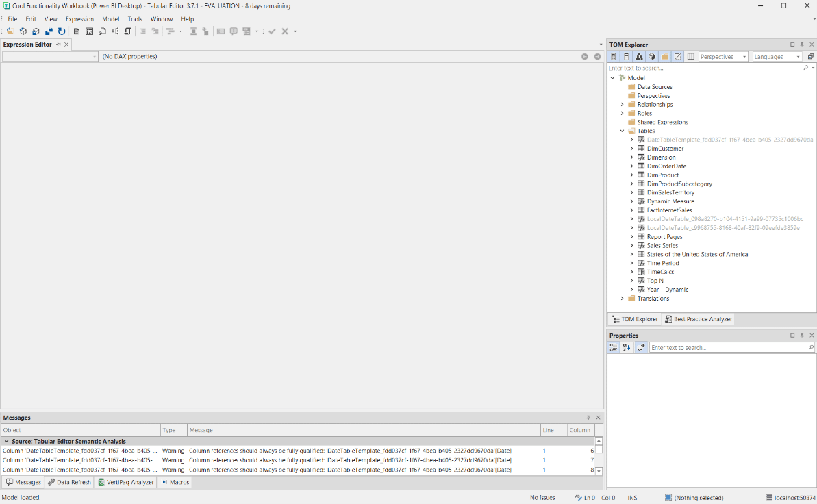Navigate back with the left arrow in Expression Editor
This screenshot has height=504, width=817.
click(585, 57)
